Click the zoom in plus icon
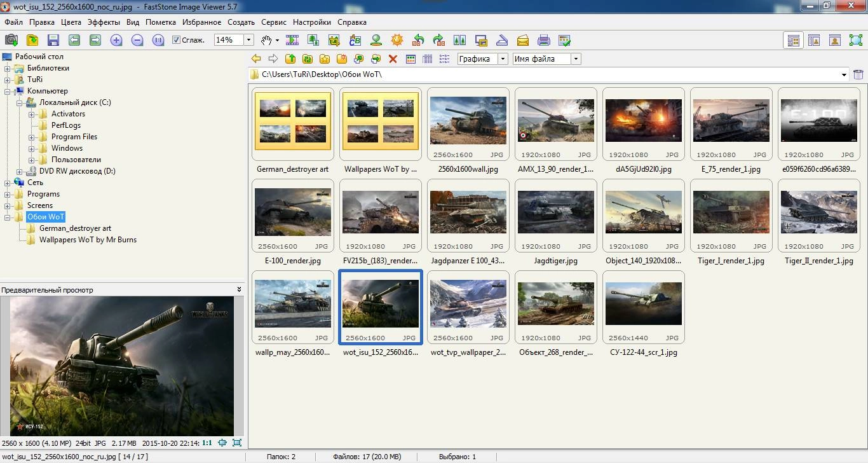The image size is (868, 463). pyautogui.click(x=116, y=40)
